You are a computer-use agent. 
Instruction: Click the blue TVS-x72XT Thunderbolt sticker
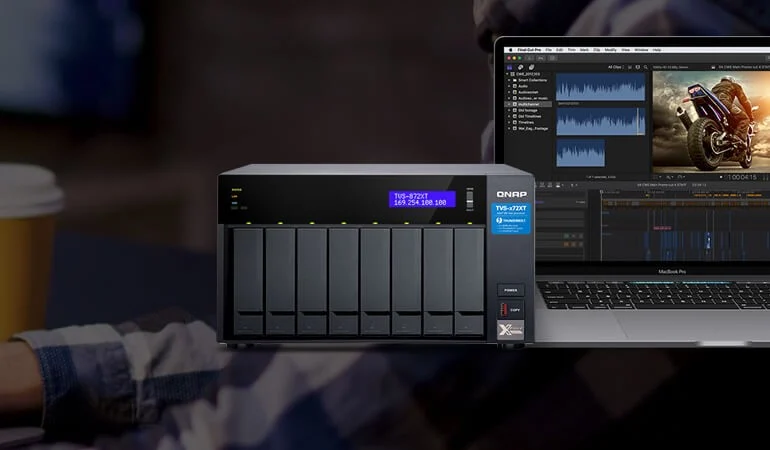(511, 219)
